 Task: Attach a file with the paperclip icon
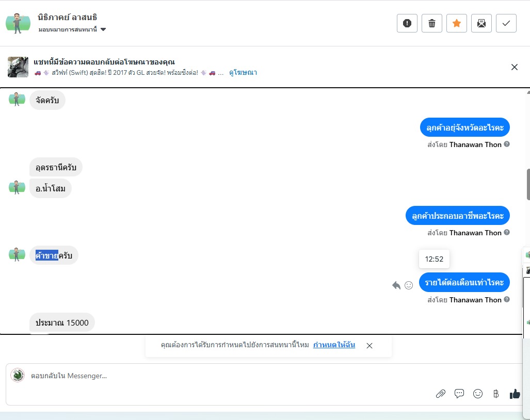coord(440,394)
